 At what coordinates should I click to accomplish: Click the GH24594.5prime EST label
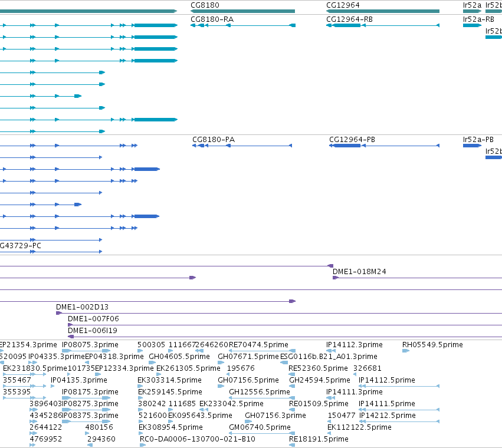point(320,380)
